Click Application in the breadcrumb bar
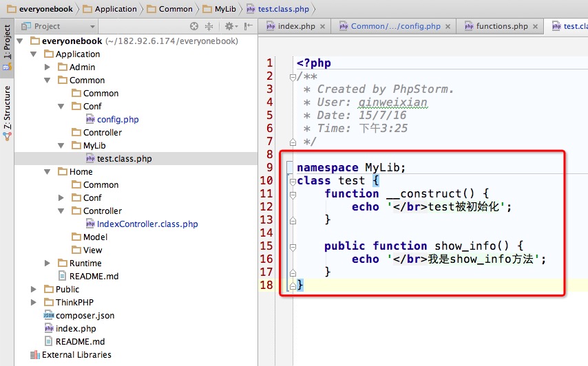The height and width of the screenshot is (366, 588). 110,9
